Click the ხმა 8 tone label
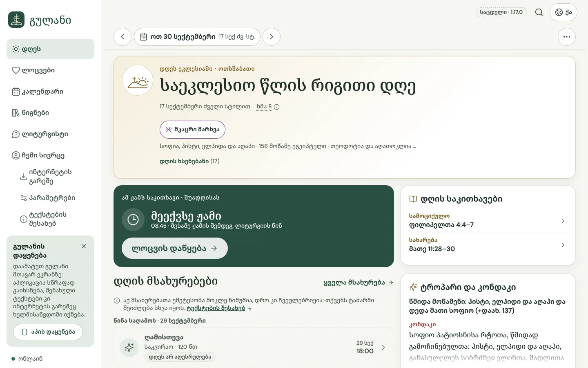 coord(264,107)
